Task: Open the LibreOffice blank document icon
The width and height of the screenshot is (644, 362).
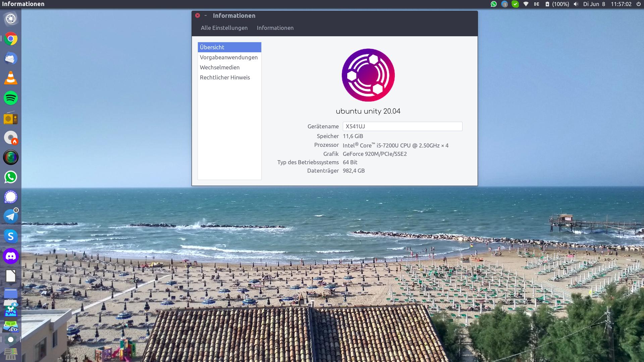Action: pos(11,276)
